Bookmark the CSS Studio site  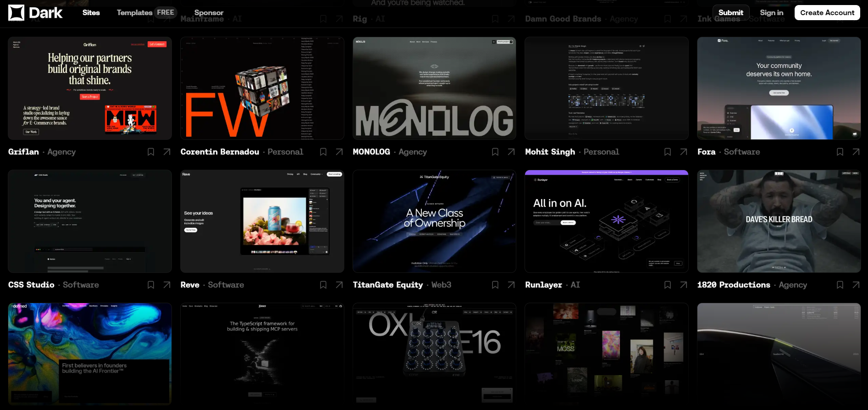tap(151, 285)
